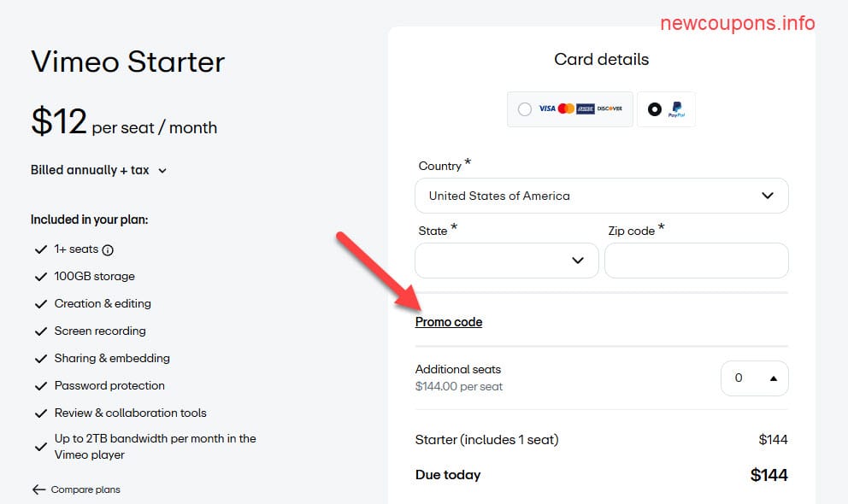The width and height of the screenshot is (848, 504).
Task: Click the Discover card logo
Action: (609, 109)
